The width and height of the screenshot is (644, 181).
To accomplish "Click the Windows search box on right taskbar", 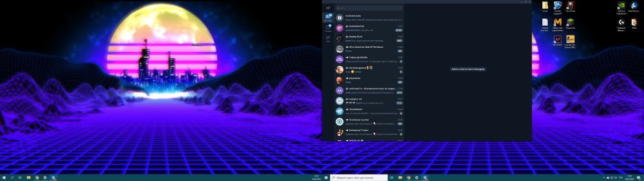I will pyautogui.click(x=359, y=177).
